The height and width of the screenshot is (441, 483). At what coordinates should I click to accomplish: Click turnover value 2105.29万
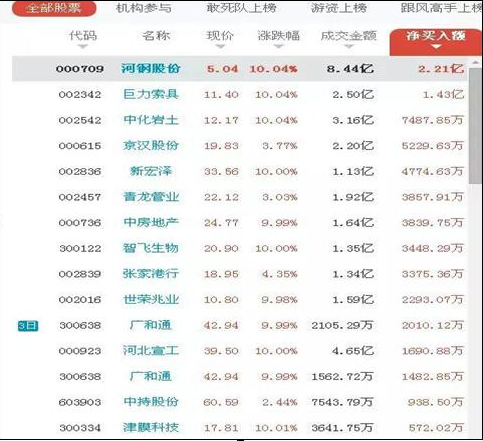(342, 325)
